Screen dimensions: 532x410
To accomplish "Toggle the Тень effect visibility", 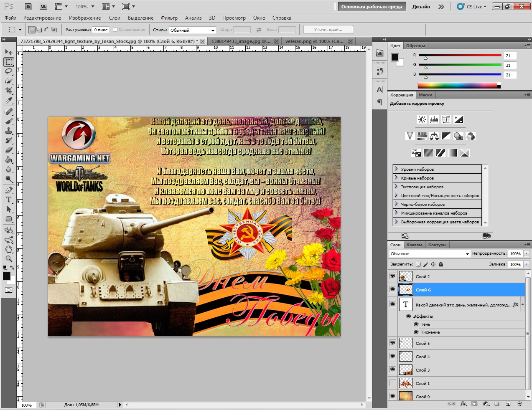I will click(416, 324).
